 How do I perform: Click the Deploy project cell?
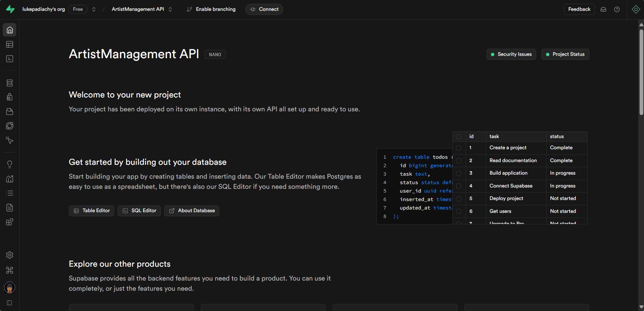pos(516,199)
